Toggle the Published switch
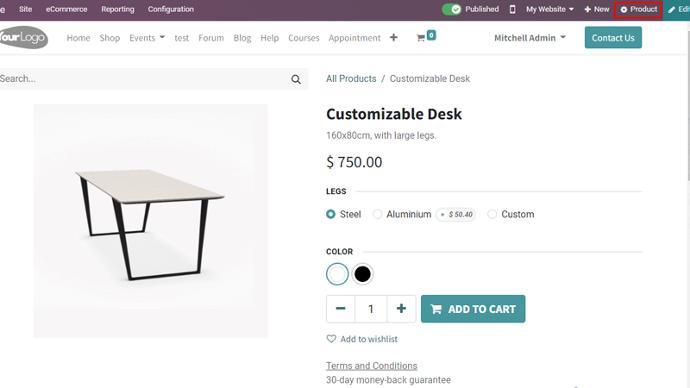Screen dimensions: 690x388 [x=451, y=9]
